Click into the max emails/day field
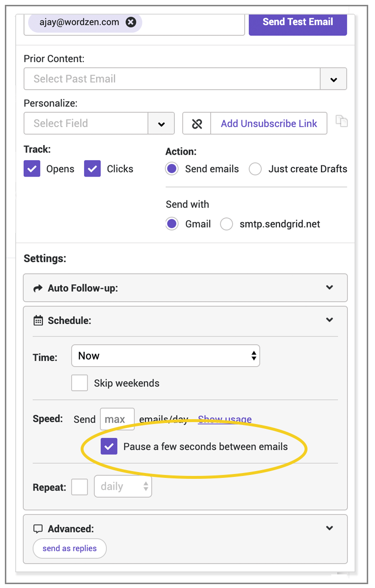Viewport: 375px width, 588px height. pyautogui.click(x=117, y=419)
